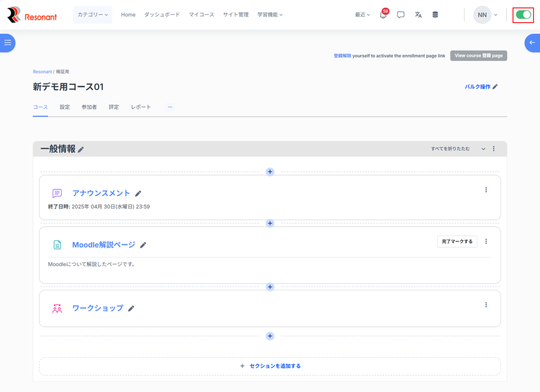
Task: Open the 学習機能 dropdown menu
Action: 270,15
